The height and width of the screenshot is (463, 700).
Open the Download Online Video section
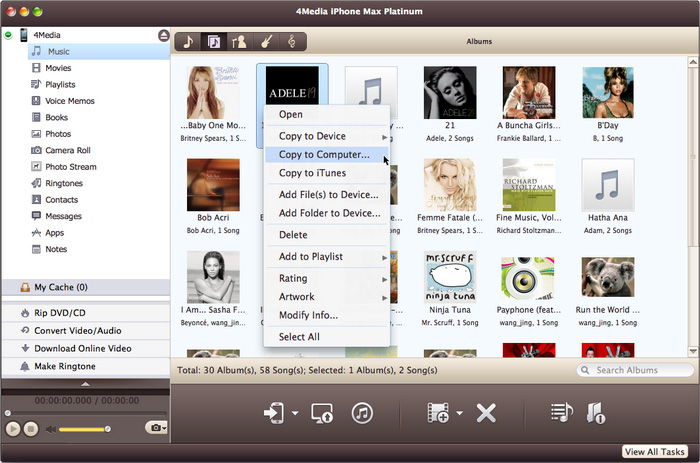coord(83,348)
